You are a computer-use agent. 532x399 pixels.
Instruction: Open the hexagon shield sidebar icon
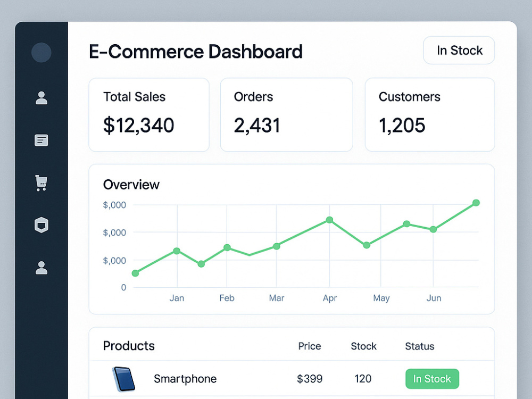coord(41,225)
